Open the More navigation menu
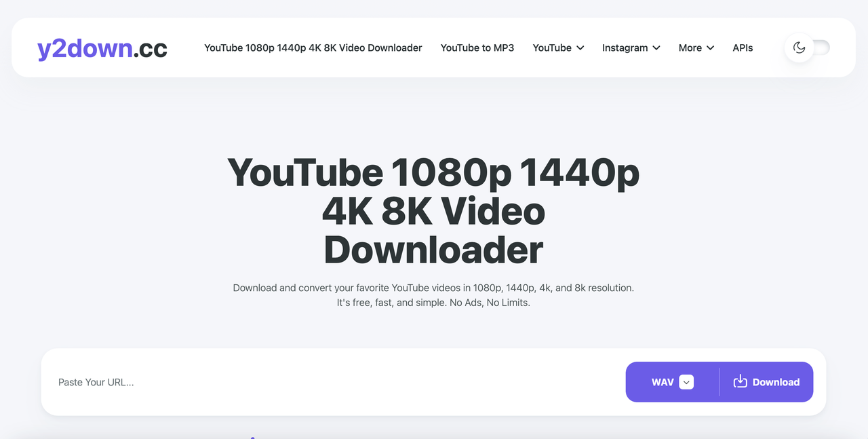868x439 pixels. 695,48
